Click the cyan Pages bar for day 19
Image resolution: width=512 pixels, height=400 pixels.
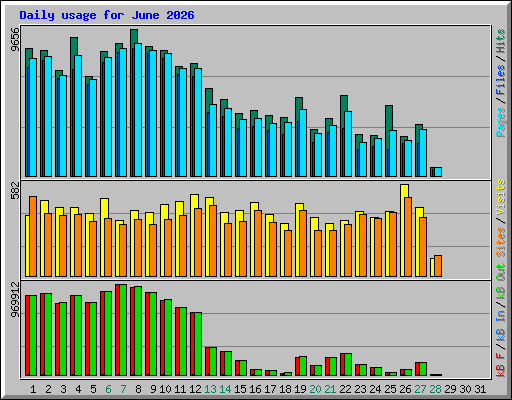pyautogui.click(x=303, y=143)
